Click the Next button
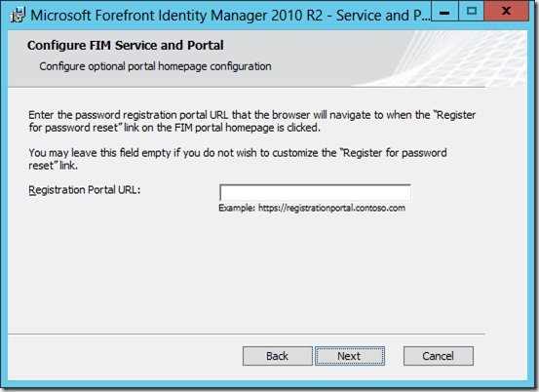The image size is (539, 392). coord(350,356)
